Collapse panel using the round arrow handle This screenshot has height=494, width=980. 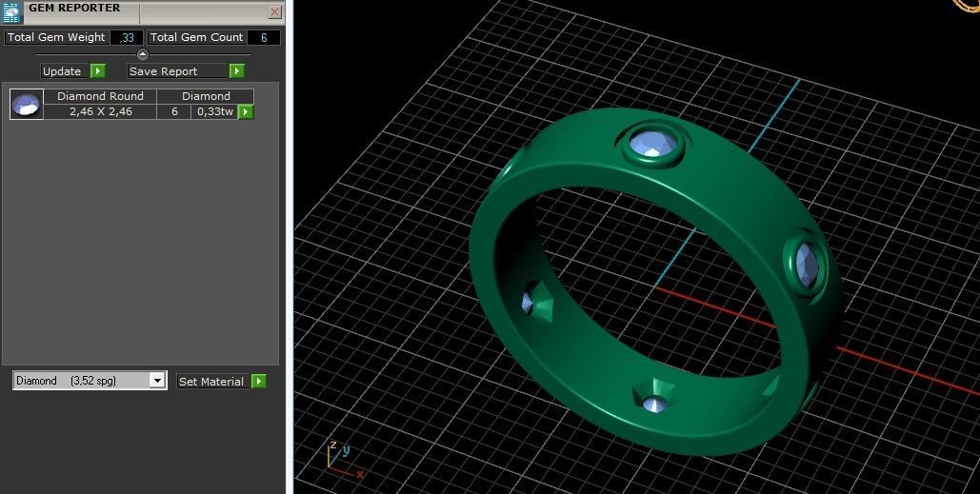[143, 54]
